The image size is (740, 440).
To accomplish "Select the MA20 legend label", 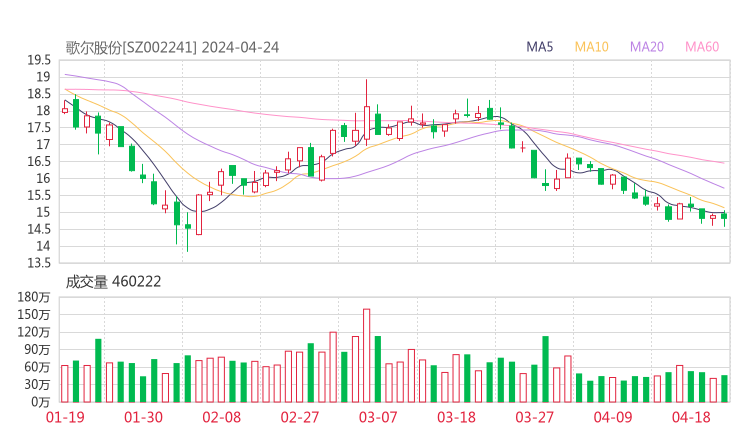I will pyautogui.click(x=647, y=47).
